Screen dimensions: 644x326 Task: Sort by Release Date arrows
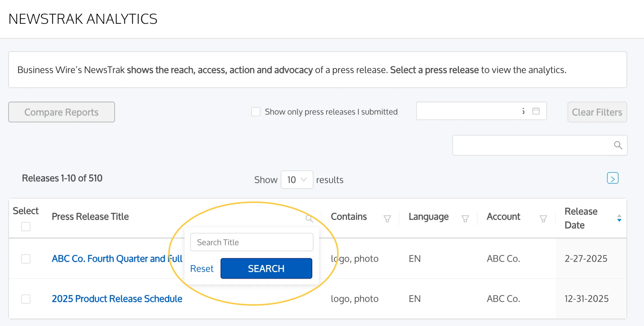[x=619, y=218]
